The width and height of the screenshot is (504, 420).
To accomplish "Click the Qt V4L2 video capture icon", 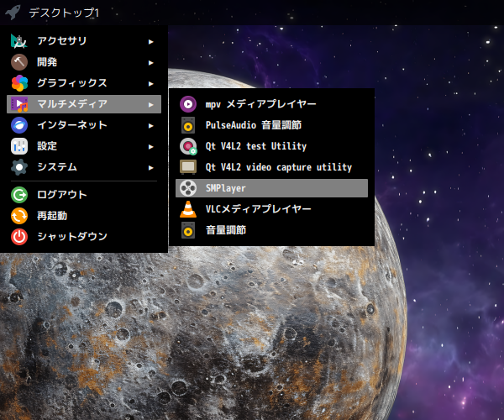I will pyautogui.click(x=188, y=167).
